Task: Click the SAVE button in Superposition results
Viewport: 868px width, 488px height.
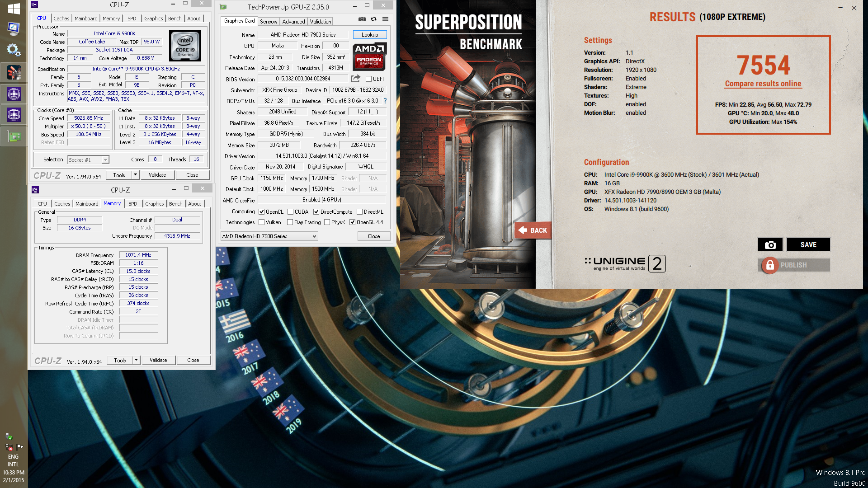Action: tap(808, 244)
